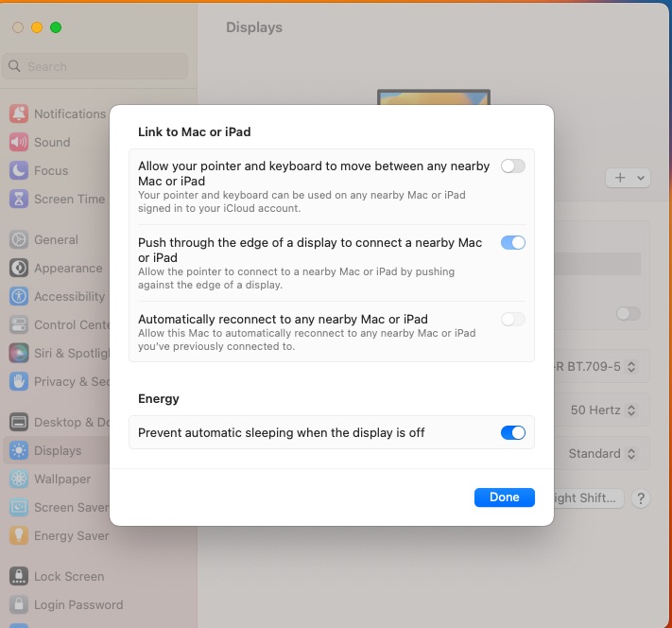Click the 'Energy' section heading

tap(159, 398)
